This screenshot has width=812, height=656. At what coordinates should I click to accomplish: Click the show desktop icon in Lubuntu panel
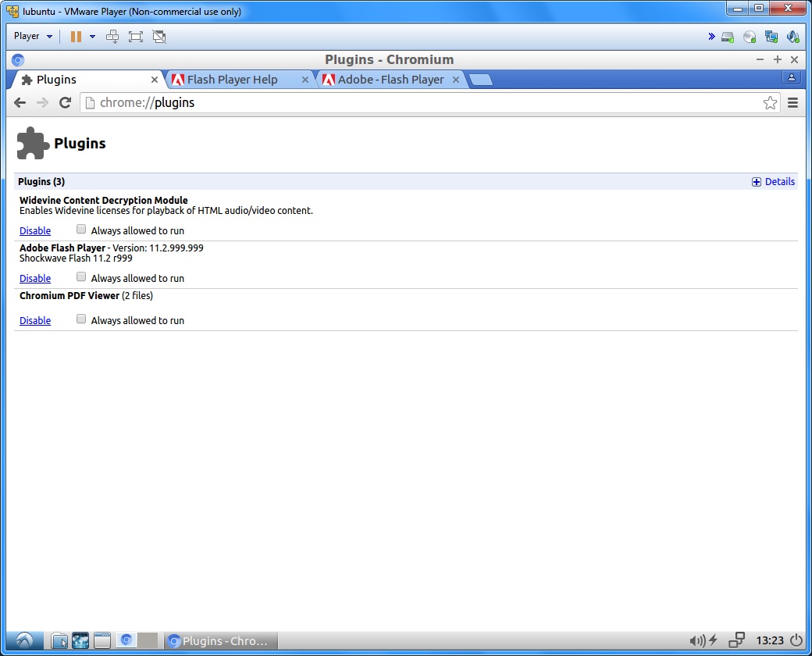102,641
